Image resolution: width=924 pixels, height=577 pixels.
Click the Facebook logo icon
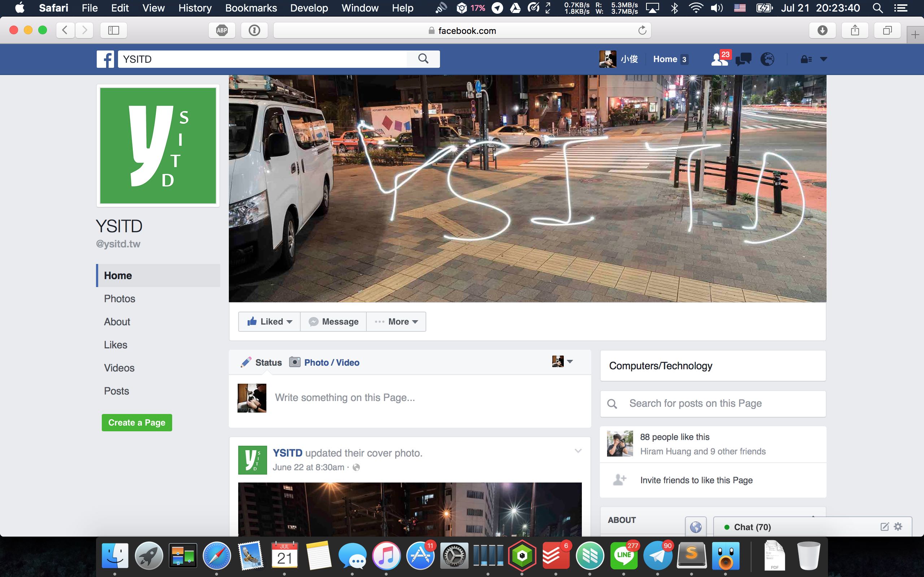click(105, 59)
